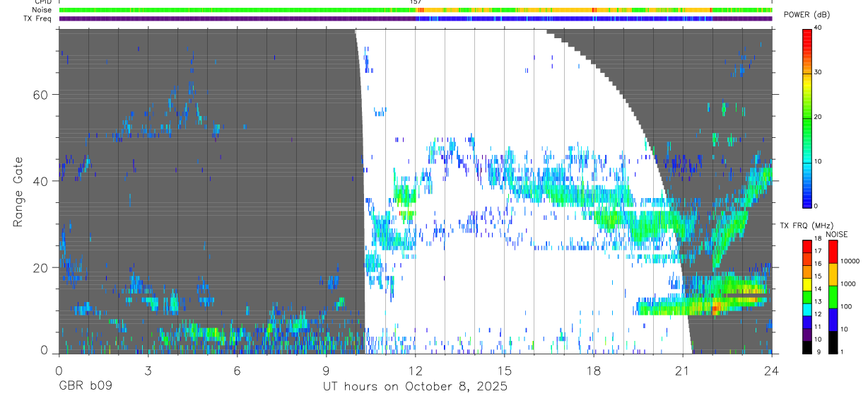
Task: Click the x-axis tick label '12'
Action: [x=415, y=370]
